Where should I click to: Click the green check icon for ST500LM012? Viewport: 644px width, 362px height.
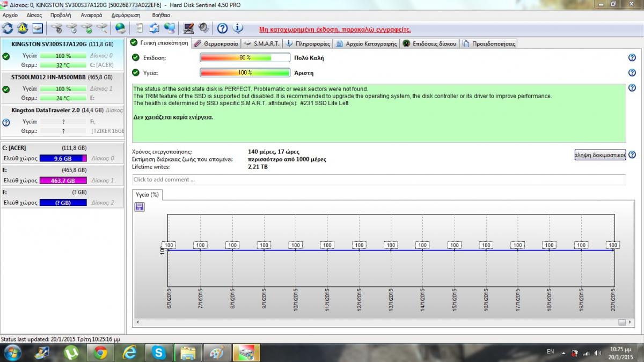pos(6,89)
